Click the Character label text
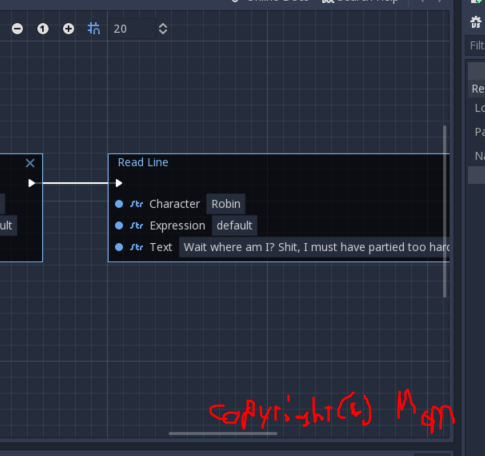The height and width of the screenshot is (456, 485). tap(174, 204)
